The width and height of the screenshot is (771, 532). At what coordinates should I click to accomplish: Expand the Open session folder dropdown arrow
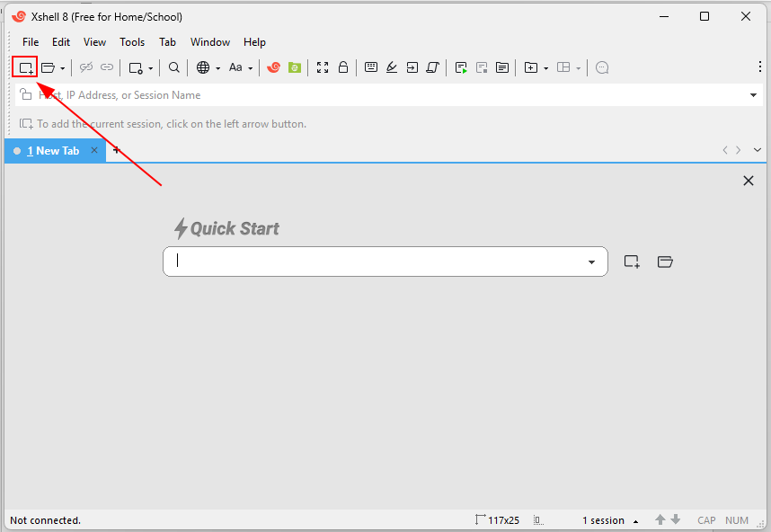pyautogui.click(x=62, y=68)
